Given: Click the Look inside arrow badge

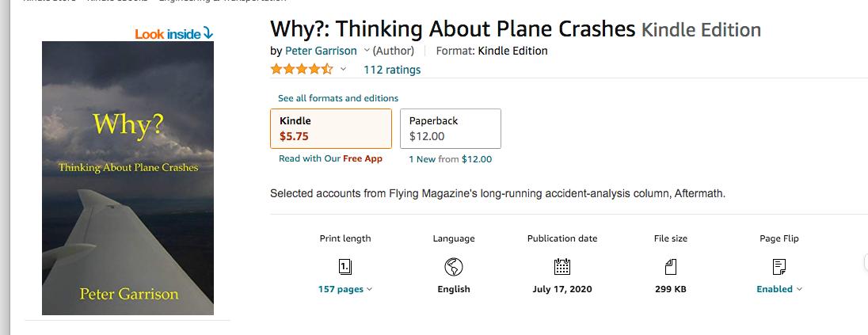Looking at the screenshot, I should (173, 33).
